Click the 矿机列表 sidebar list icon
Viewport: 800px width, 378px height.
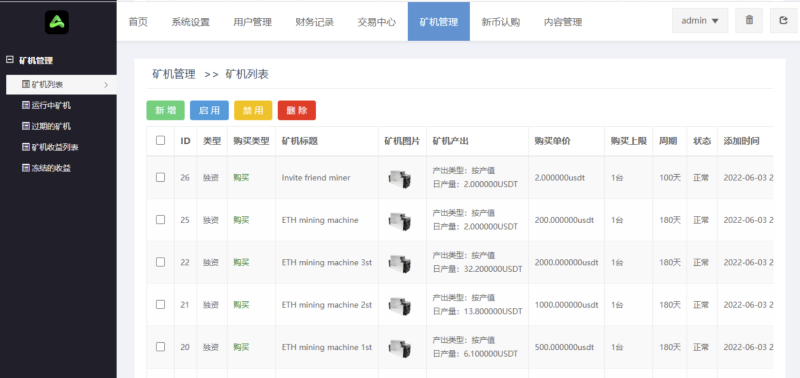click(26, 84)
